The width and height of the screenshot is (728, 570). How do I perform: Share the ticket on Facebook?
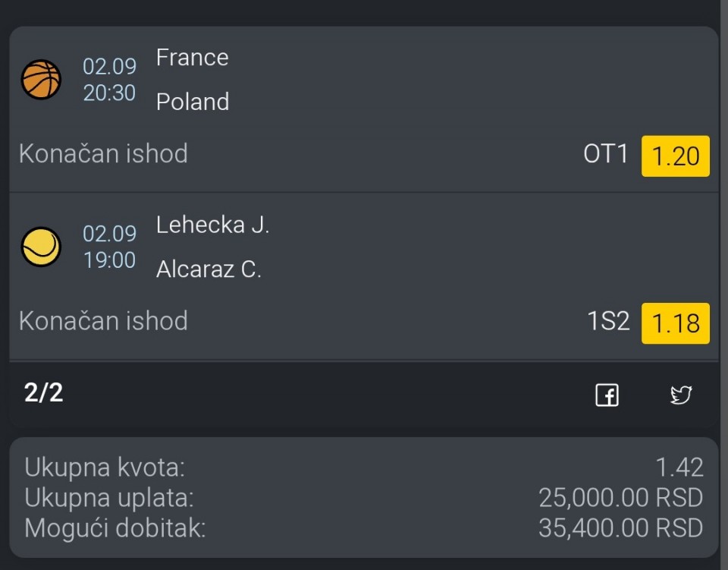pyautogui.click(x=607, y=395)
